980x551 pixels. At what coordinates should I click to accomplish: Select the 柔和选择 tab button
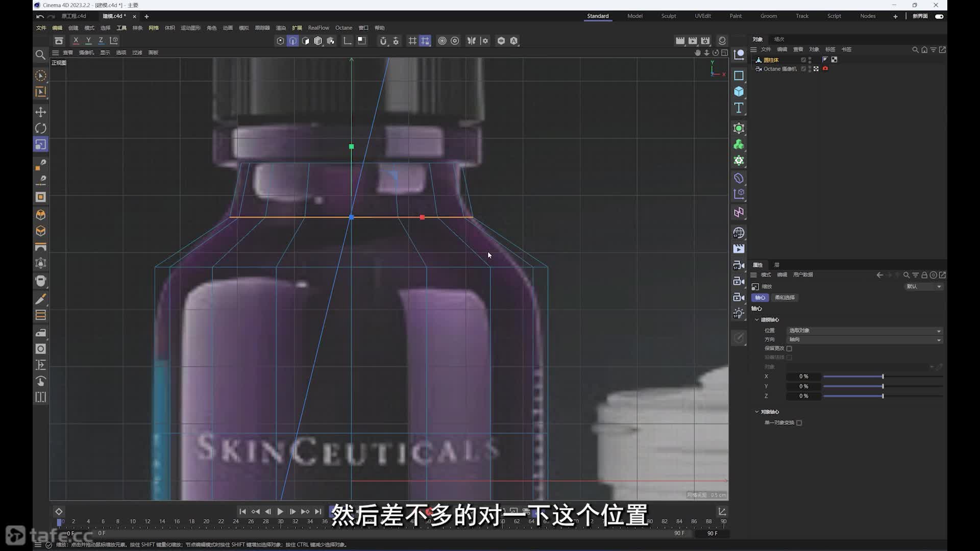[x=785, y=297]
